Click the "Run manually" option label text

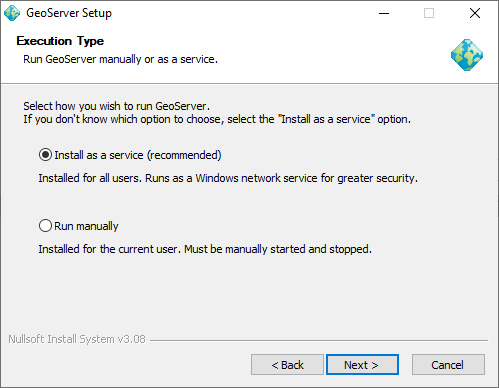tap(86, 226)
